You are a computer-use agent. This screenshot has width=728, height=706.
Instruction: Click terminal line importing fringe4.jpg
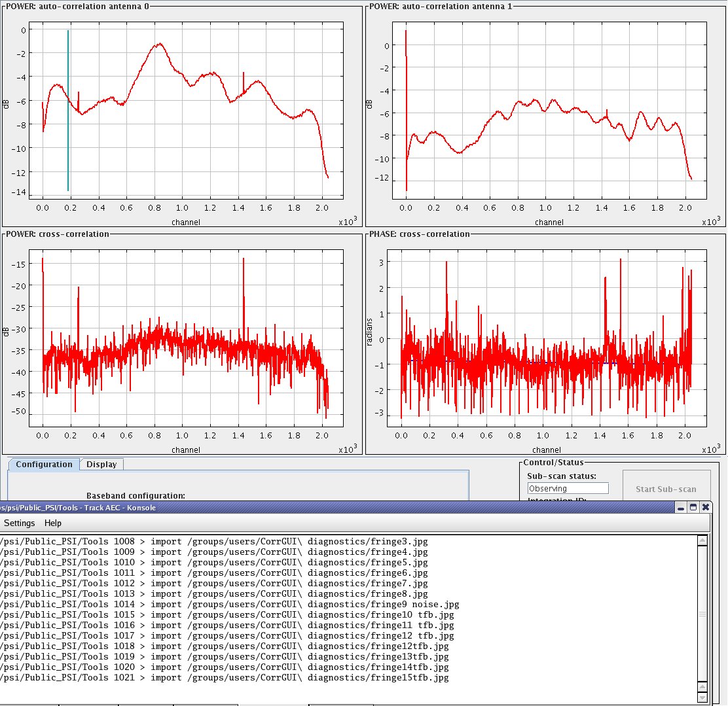(214, 552)
